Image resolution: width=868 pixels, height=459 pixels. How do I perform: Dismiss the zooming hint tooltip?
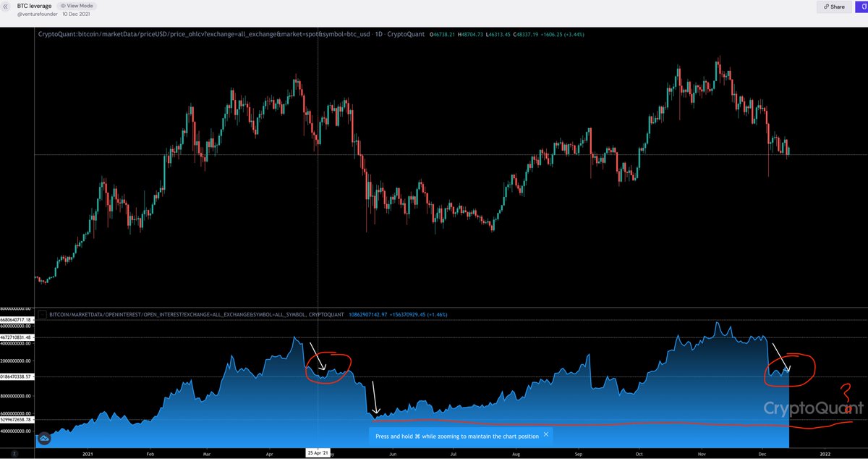tap(546, 434)
